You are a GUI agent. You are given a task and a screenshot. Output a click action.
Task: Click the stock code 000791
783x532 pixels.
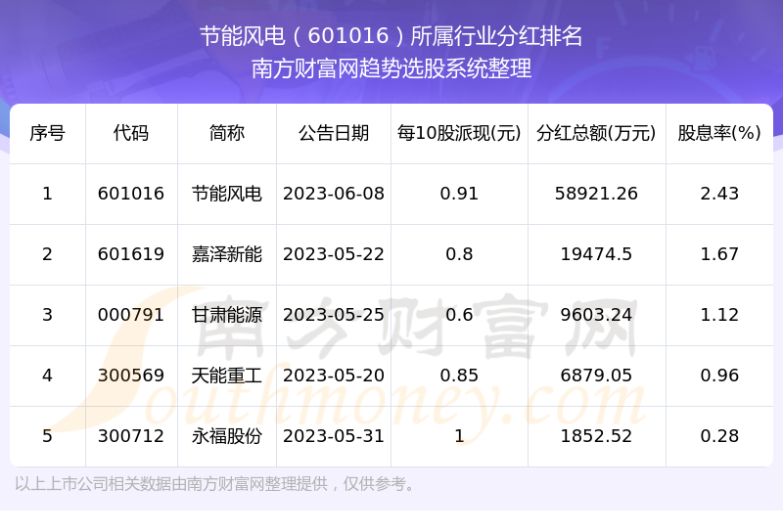[x=131, y=315]
